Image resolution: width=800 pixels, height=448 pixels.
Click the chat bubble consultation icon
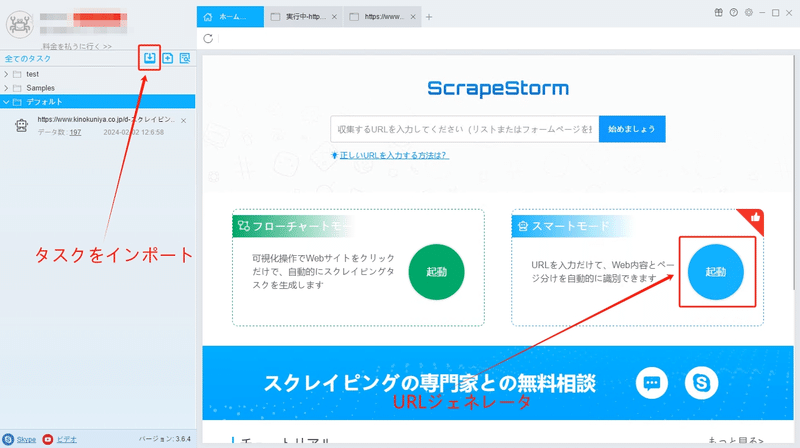pos(652,383)
